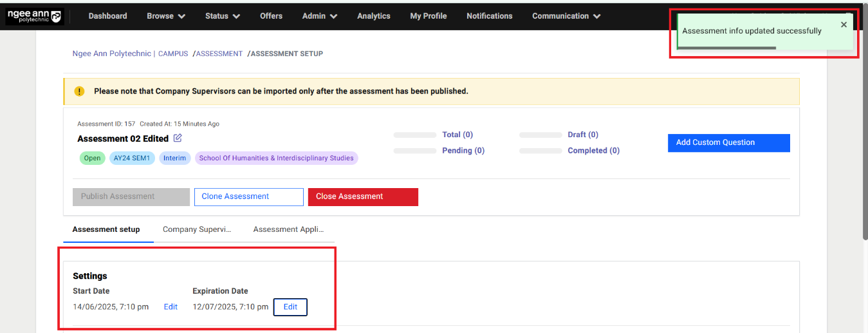Open the Analytics page from the navbar
868x333 pixels.
(x=374, y=16)
